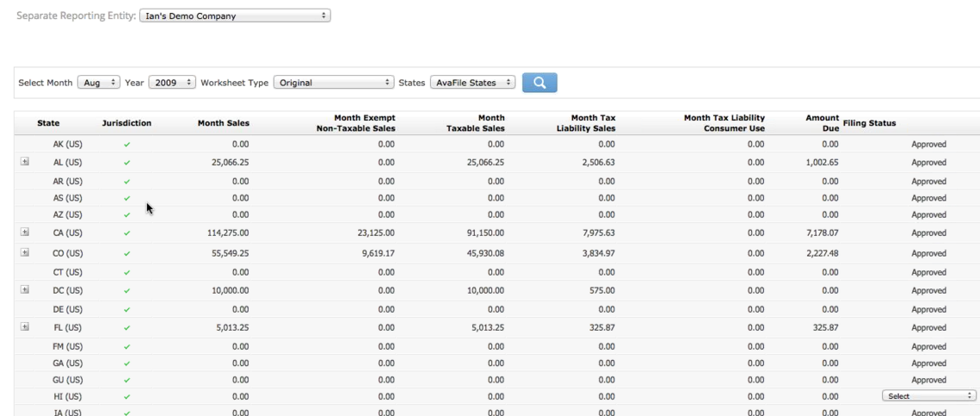Click the CA (US) jurisdiction checkmark

(x=127, y=233)
